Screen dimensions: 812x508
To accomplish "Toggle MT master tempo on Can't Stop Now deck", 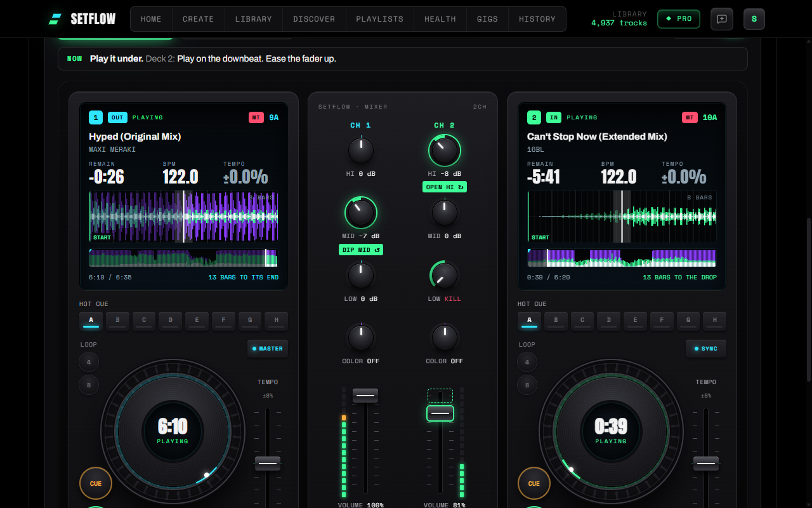I will tap(690, 117).
